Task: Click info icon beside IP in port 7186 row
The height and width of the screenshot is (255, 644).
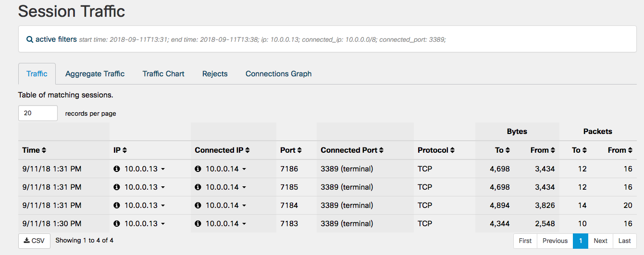Action: pos(117,169)
